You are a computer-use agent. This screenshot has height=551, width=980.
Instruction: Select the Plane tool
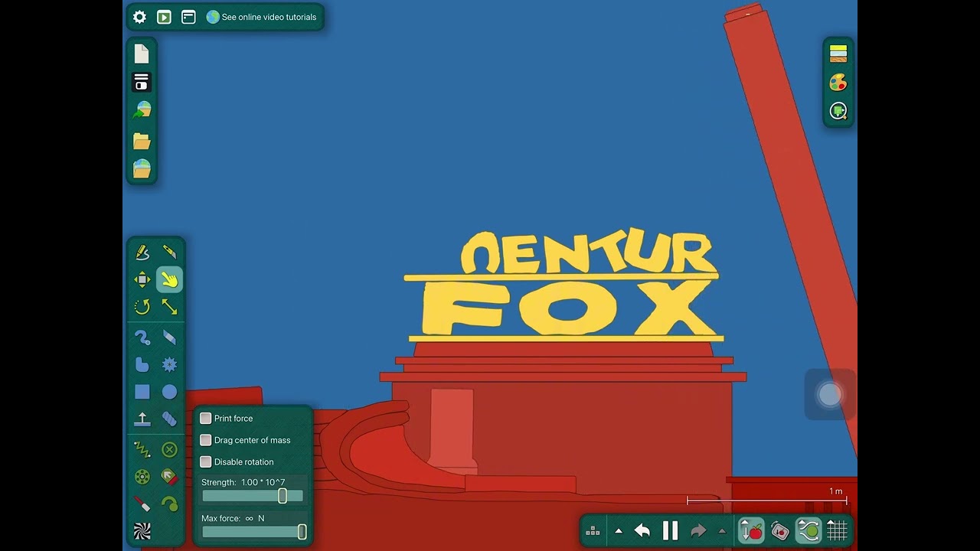pos(142,419)
